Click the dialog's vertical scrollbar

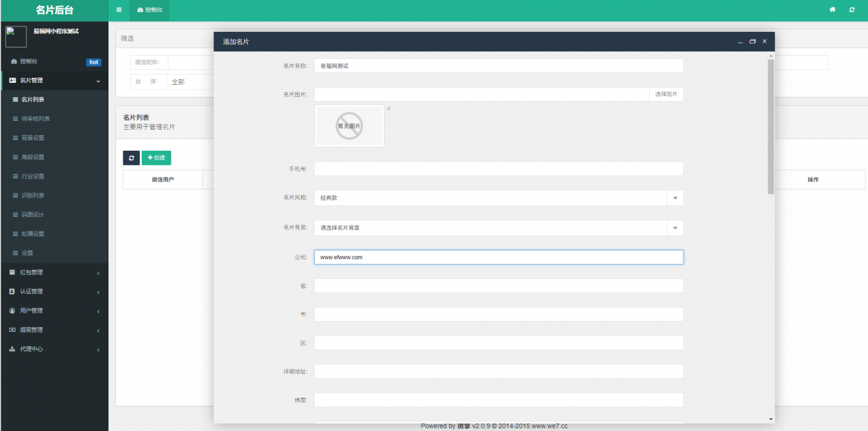(770, 127)
